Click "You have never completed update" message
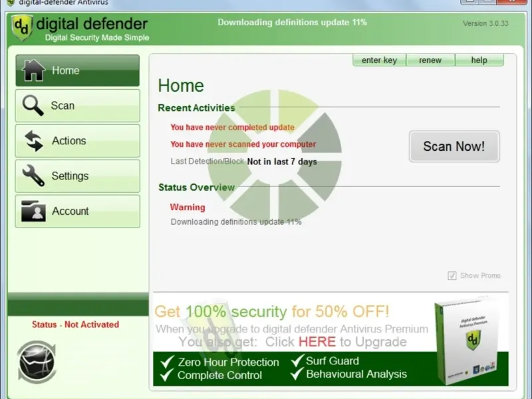 [x=232, y=127]
